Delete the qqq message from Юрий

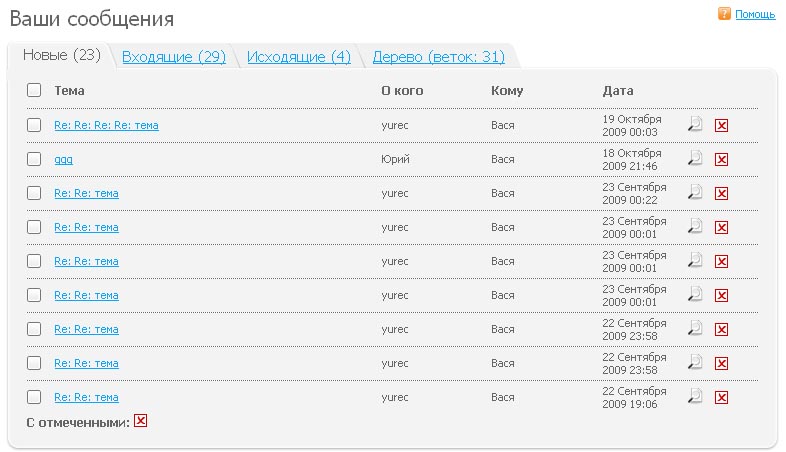click(x=722, y=159)
